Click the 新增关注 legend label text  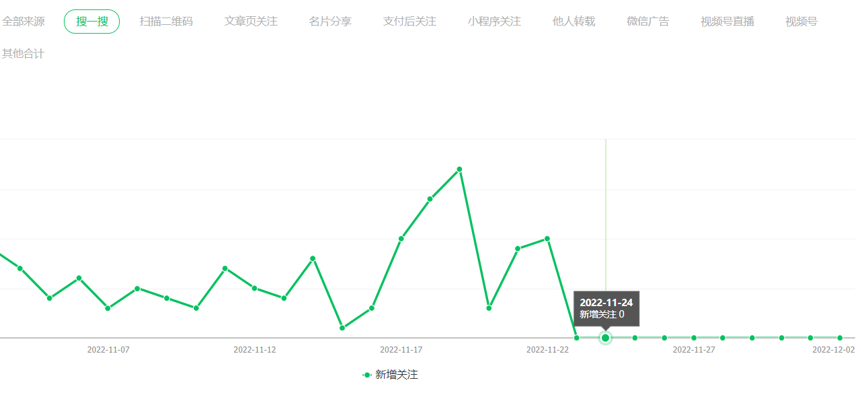pyautogui.click(x=397, y=375)
